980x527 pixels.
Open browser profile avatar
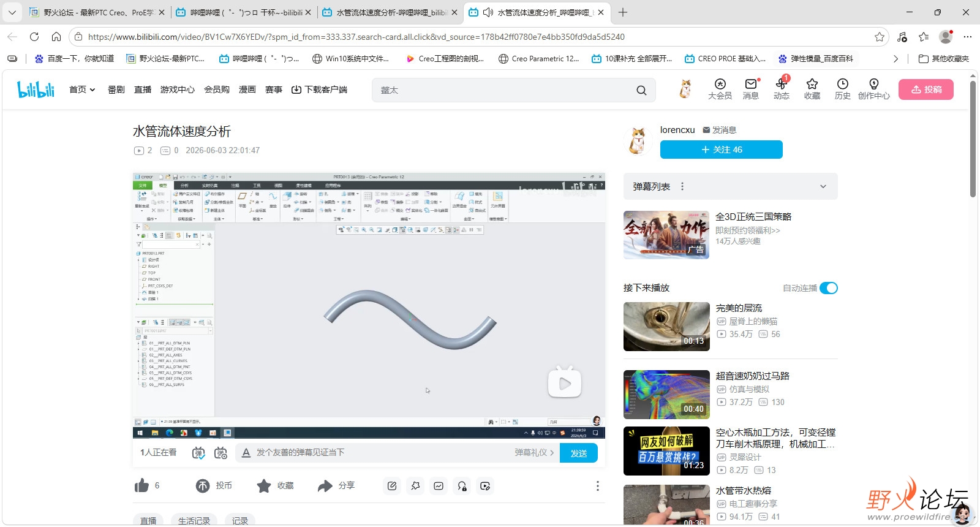[946, 37]
